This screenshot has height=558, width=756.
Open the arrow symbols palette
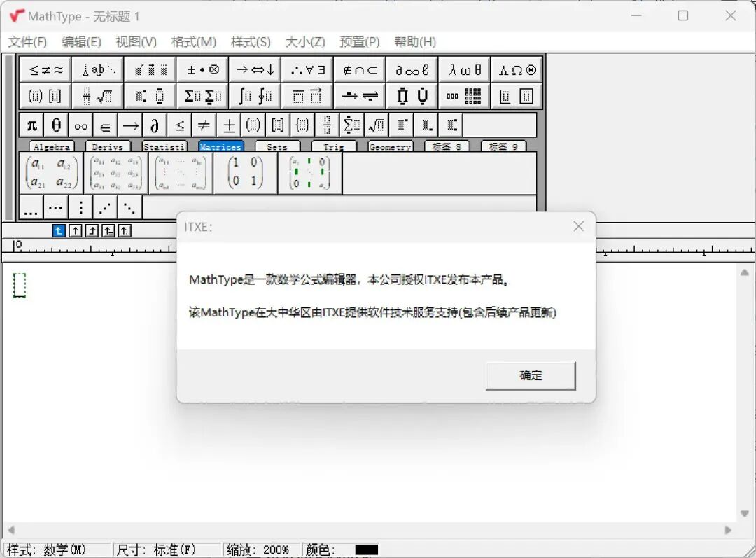pos(255,70)
